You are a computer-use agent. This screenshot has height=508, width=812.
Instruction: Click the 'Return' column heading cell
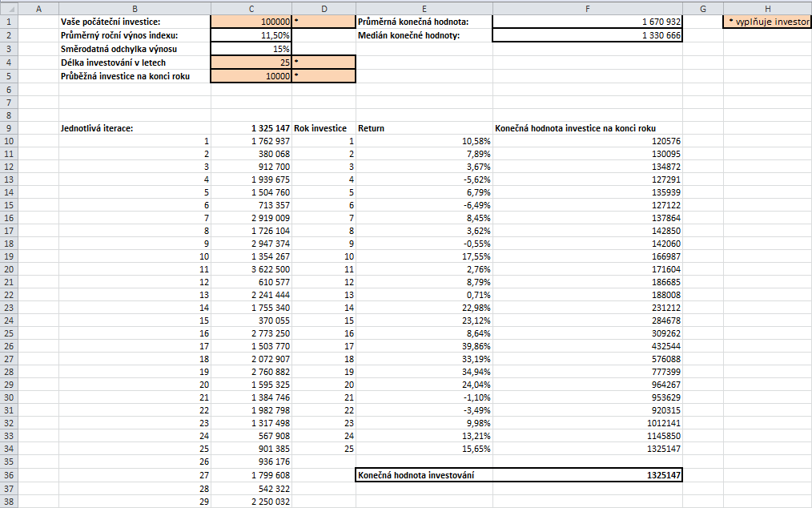(424, 128)
